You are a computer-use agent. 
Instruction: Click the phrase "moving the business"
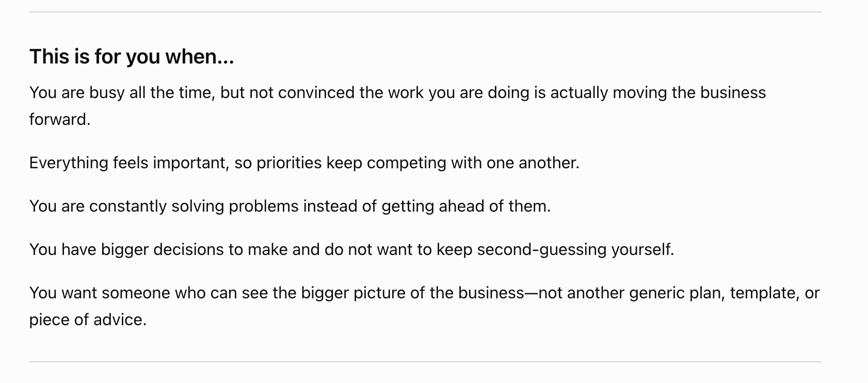[689, 92]
